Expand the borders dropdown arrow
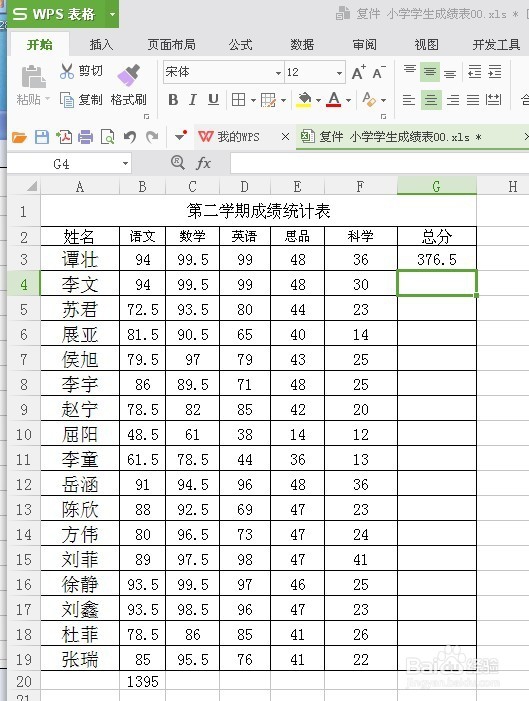Viewport: 529px width, 701px height. click(253, 100)
